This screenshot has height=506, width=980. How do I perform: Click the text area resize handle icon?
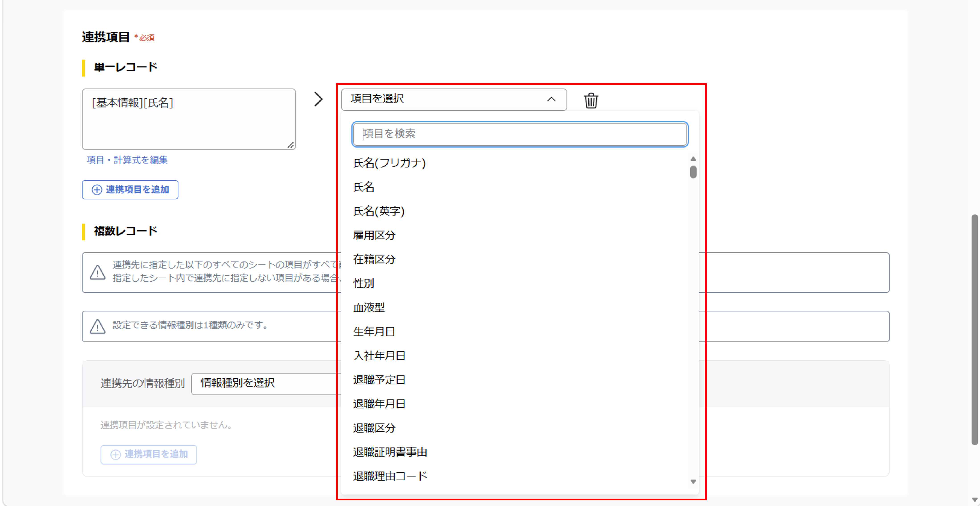click(291, 145)
